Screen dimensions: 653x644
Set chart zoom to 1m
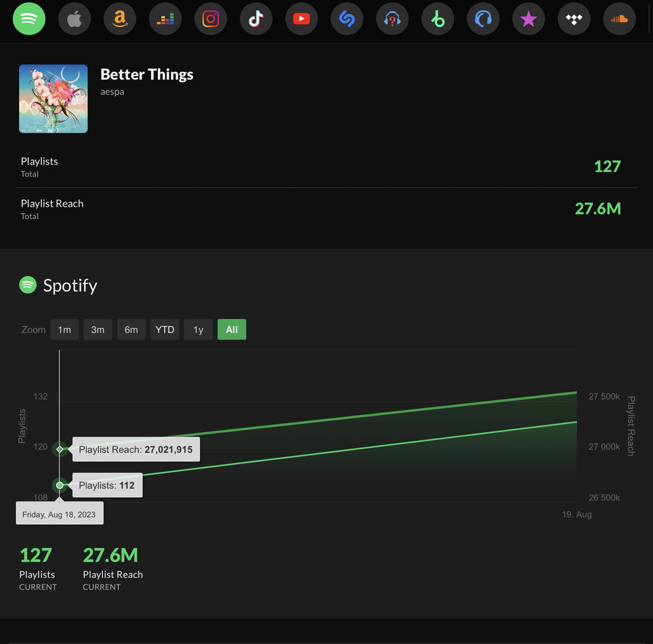point(64,330)
